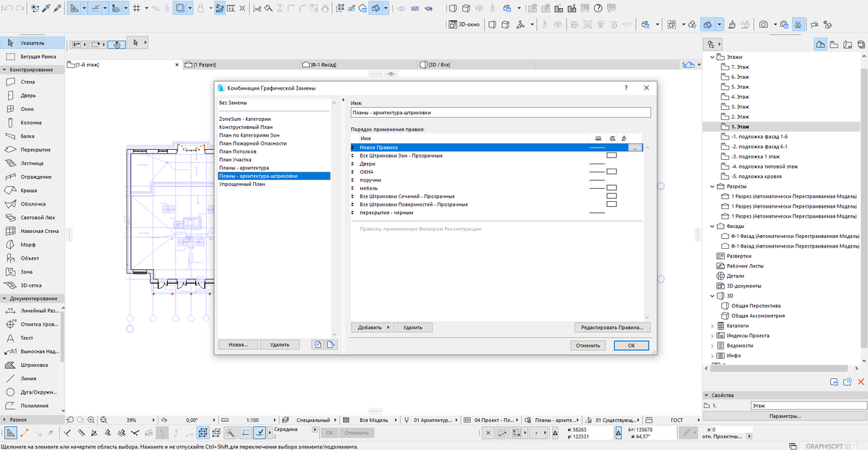Click the fill swatch of мебель rule
The height and width of the screenshot is (450, 868).
(612, 188)
